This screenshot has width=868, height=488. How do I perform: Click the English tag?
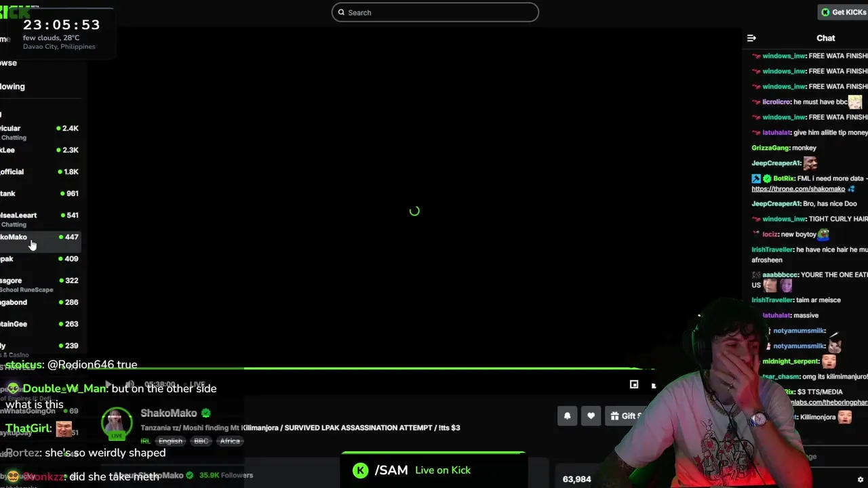[170, 441]
